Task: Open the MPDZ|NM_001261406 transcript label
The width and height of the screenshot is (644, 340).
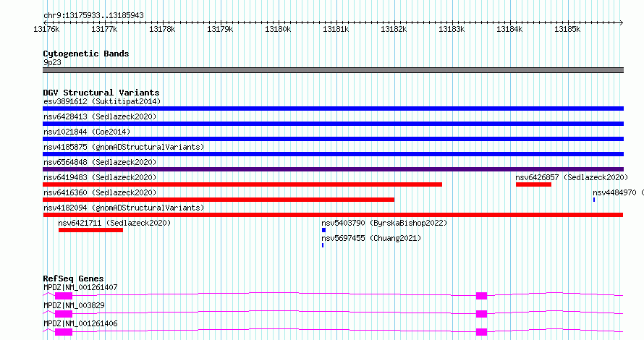Action: coord(80,323)
